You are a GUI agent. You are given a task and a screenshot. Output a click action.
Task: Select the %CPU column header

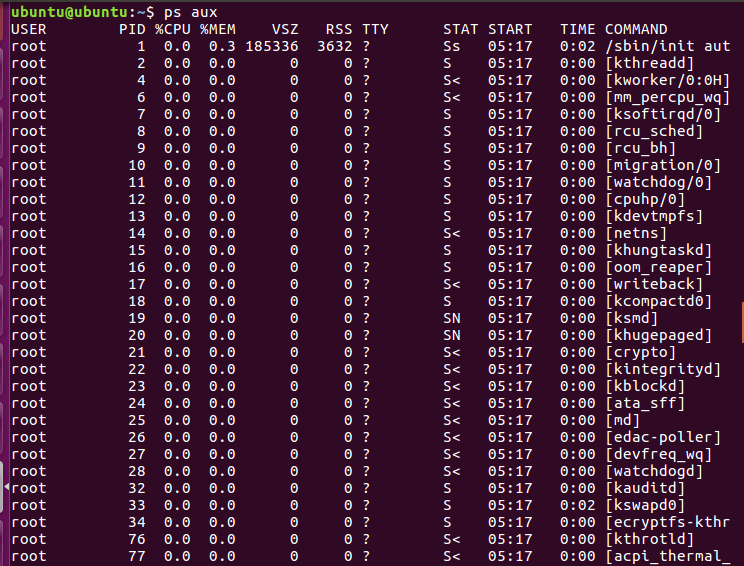[173, 29]
